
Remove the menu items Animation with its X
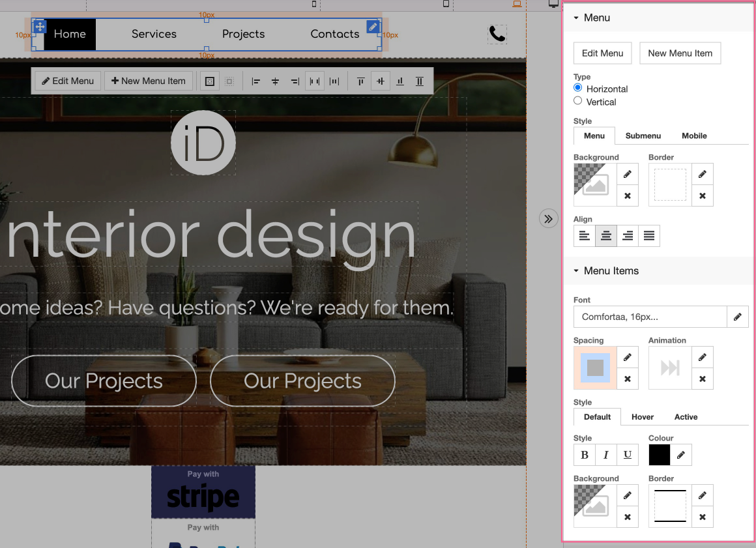point(703,379)
